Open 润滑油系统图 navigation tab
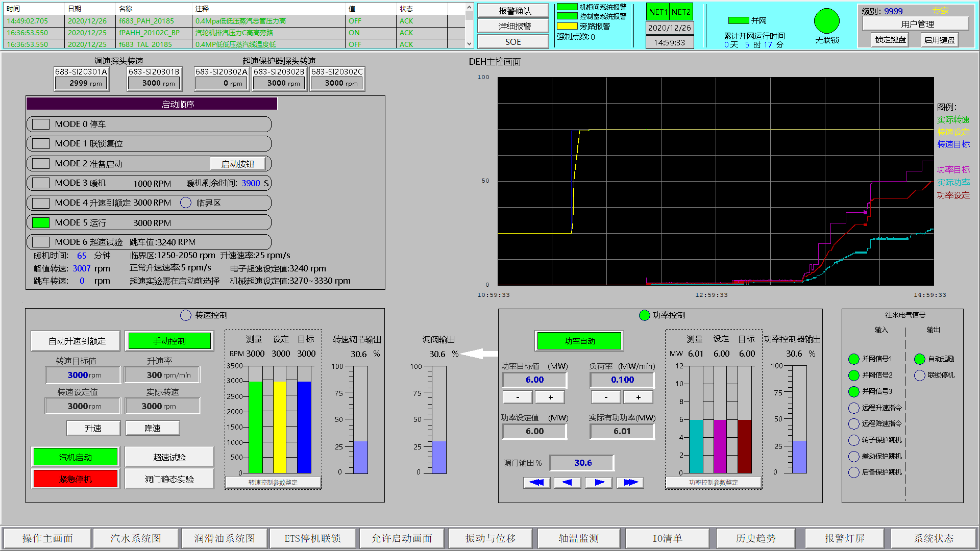Viewport: 980px width, 551px height. (225, 538)
